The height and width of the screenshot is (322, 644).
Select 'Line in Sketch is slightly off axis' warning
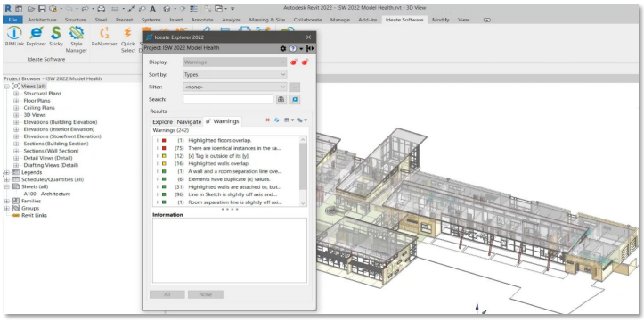click(x=232, y=194)
